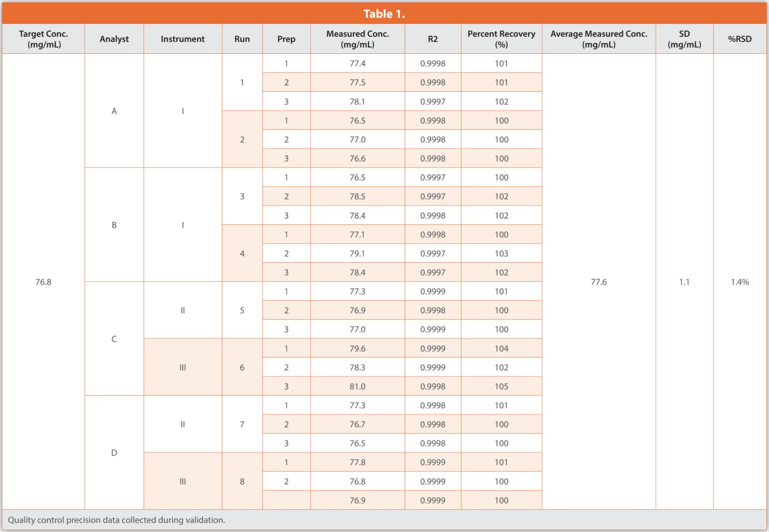Select measured concentration 81.0 cell
The image size is (769, 532).
pyautogui.click(x=357, y=386)
